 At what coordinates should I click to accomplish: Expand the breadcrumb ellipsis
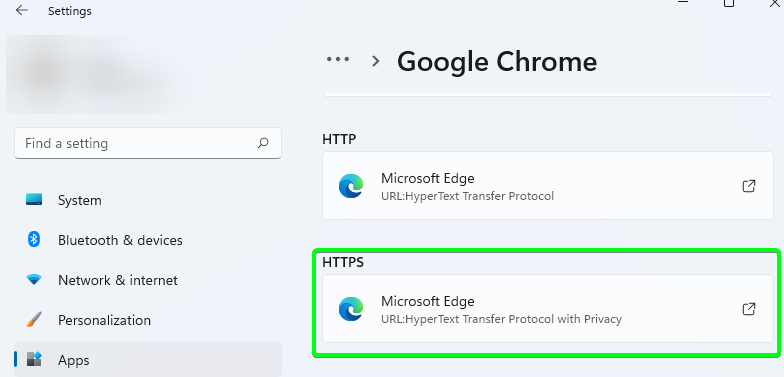click(x=338, y=60)
